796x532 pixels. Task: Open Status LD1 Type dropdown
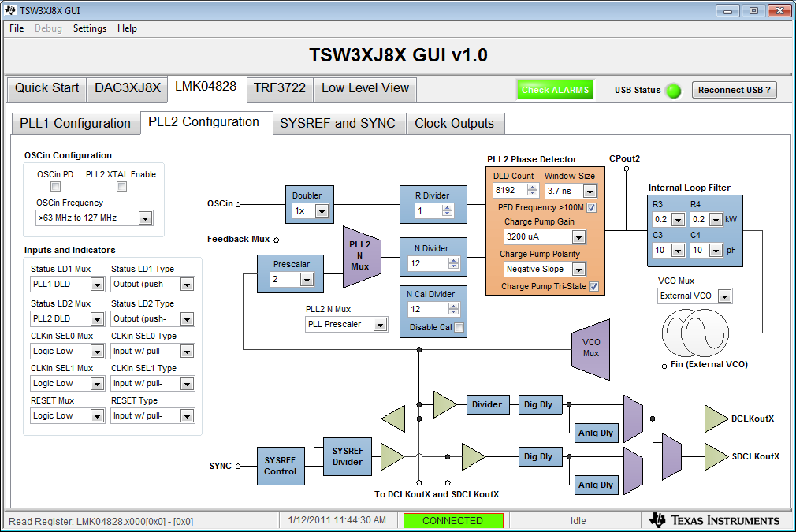[x=188, y=285]
